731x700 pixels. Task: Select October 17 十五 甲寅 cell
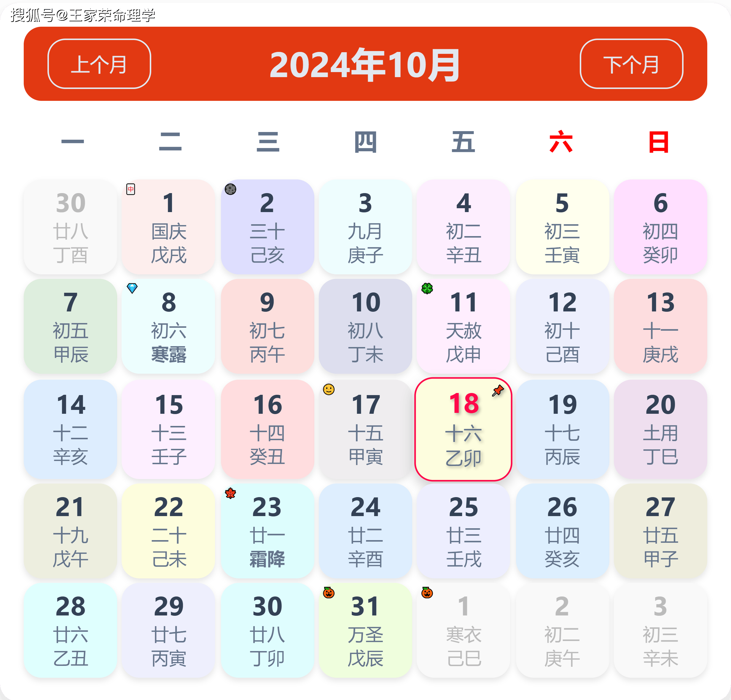365,429
